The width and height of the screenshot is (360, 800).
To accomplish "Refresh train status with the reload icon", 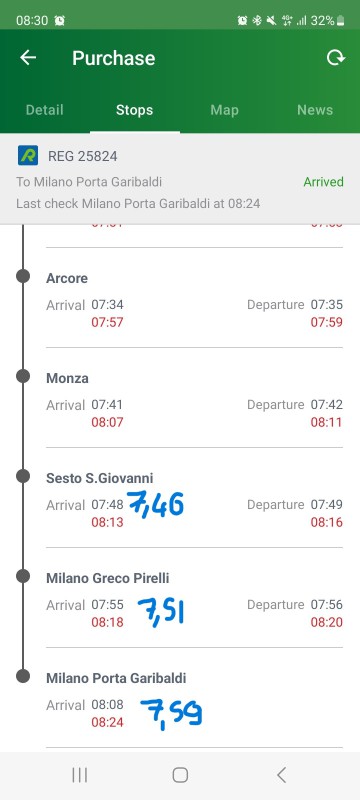I will point(336,58).
